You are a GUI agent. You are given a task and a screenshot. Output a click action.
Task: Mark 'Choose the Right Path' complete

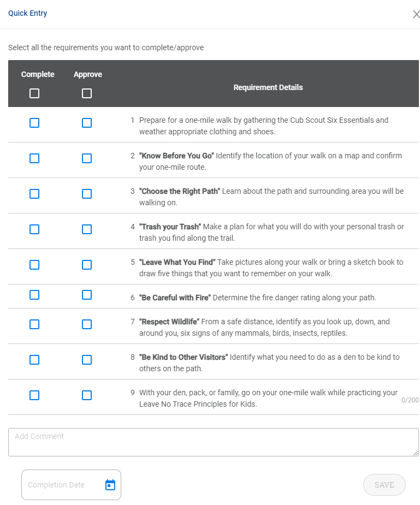tap(34, 194)
